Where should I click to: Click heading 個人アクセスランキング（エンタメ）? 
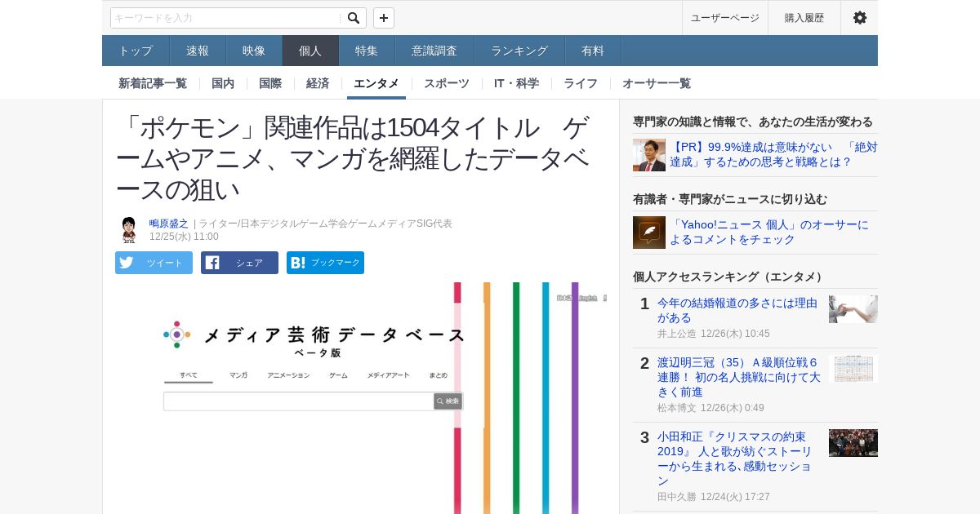(x=730, y=277)
